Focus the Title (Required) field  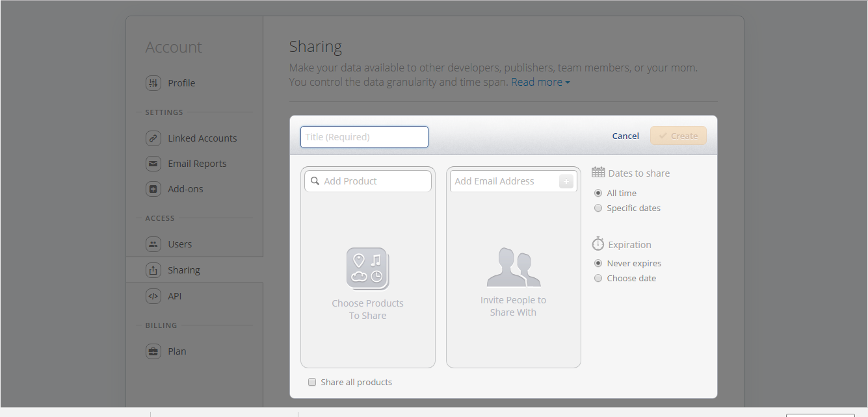point(364,137)
